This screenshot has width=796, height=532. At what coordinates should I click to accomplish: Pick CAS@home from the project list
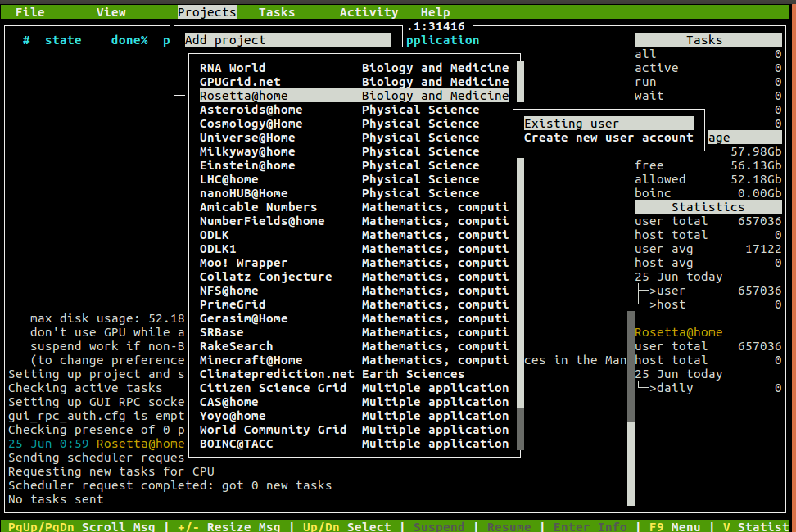(x=355, y=402)
